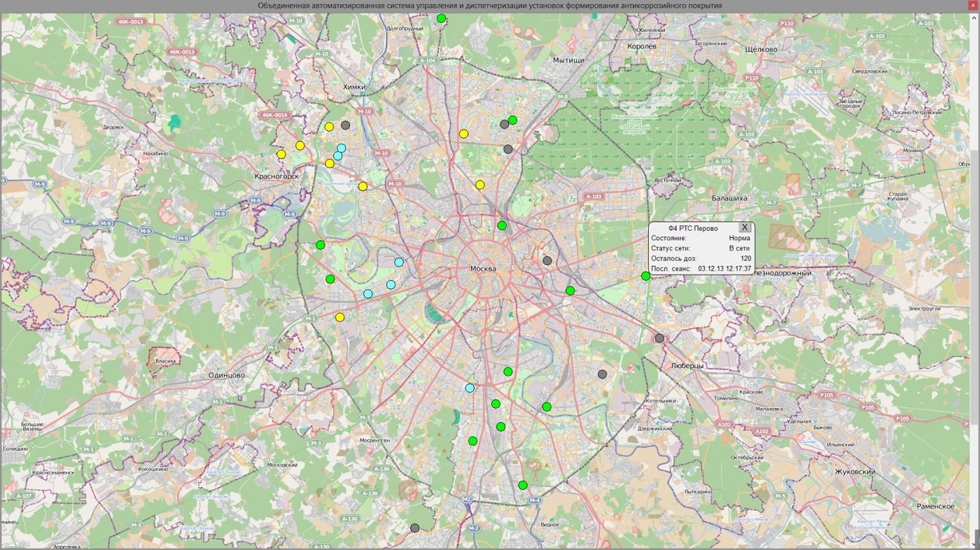Click the vertical scrollbar on right edge
Screen dimensions: 980x550
976,280
